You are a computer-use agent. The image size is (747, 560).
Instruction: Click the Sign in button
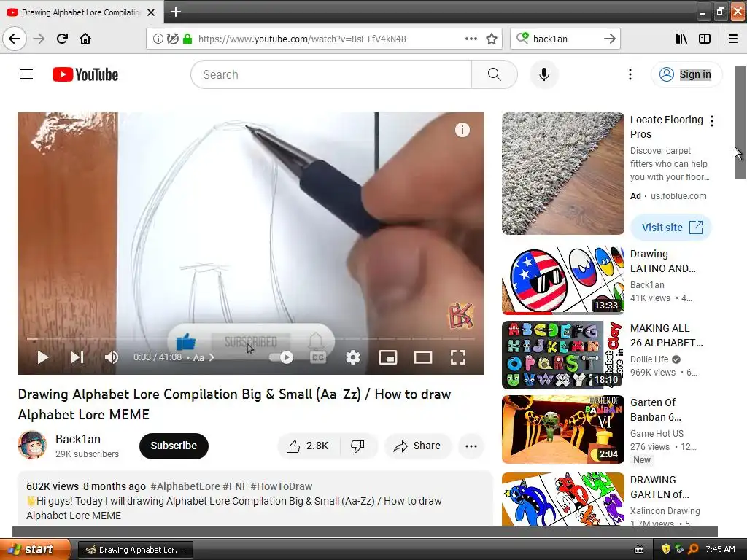click(x=686, y=74)
